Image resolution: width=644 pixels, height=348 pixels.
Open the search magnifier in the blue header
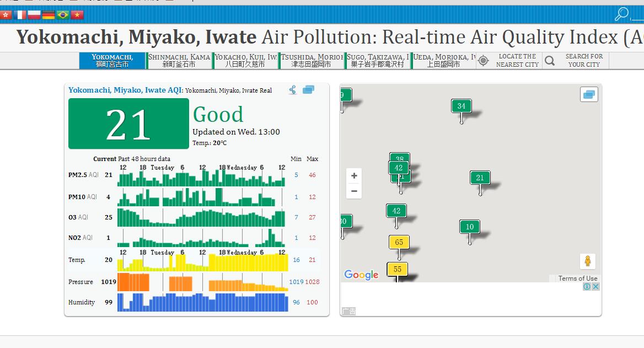coord(621,14)
